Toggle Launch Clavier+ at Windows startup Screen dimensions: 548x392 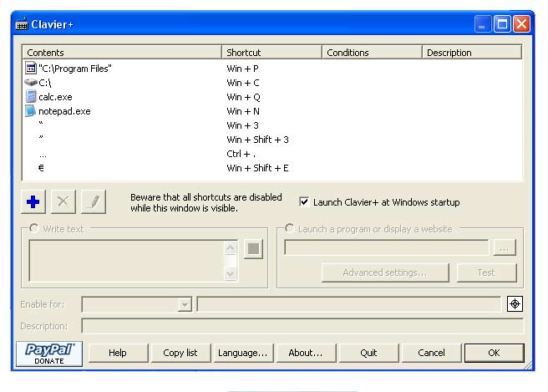pyautogui.click(x=305, y=202)
